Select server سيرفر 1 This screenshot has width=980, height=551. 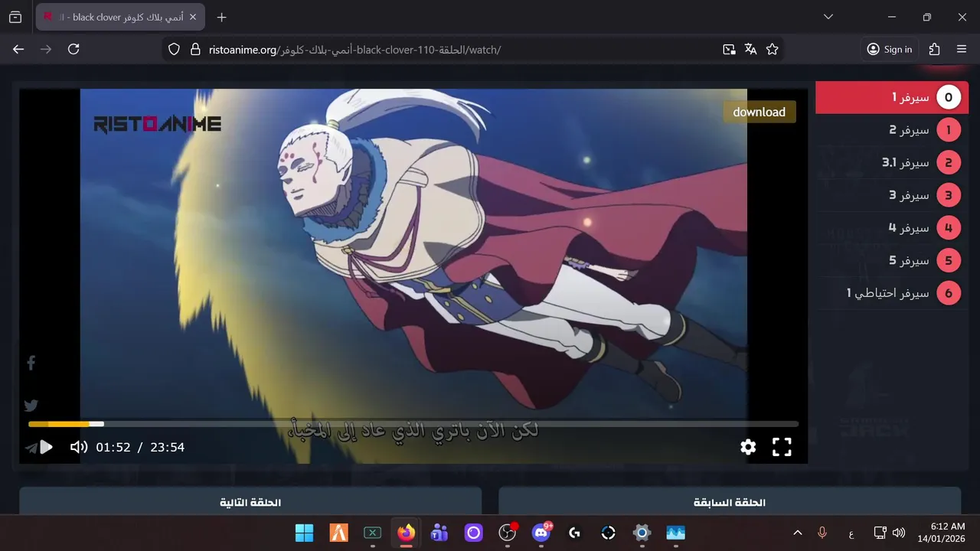(892, 97)
